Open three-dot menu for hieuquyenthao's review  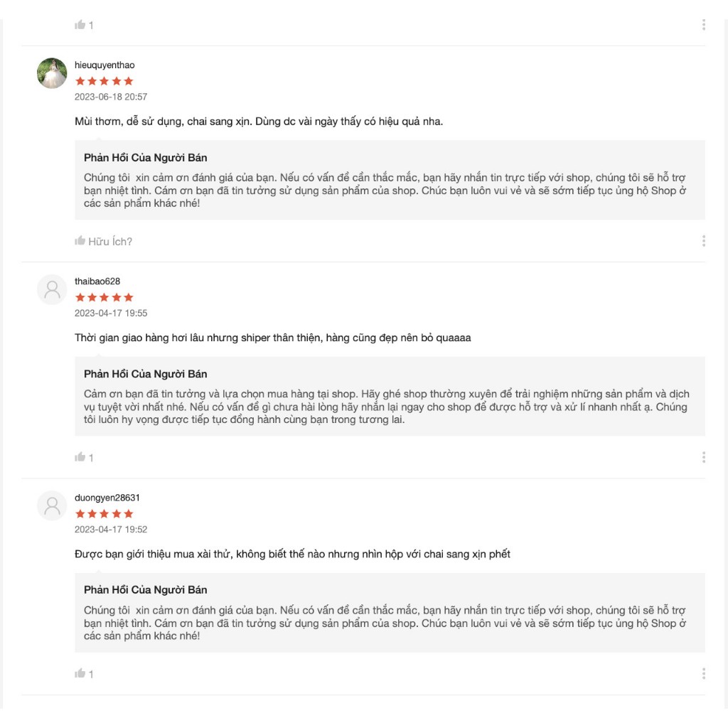pyautogui.click(x=704, y=241)
